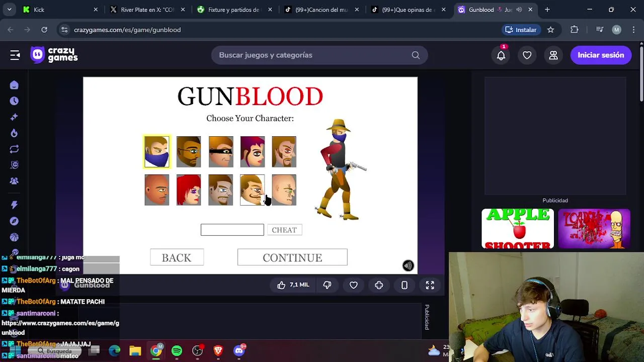Click the puzzle piece icon below the game
This screenshot has height=362, width=644.
tap(379, 285)
